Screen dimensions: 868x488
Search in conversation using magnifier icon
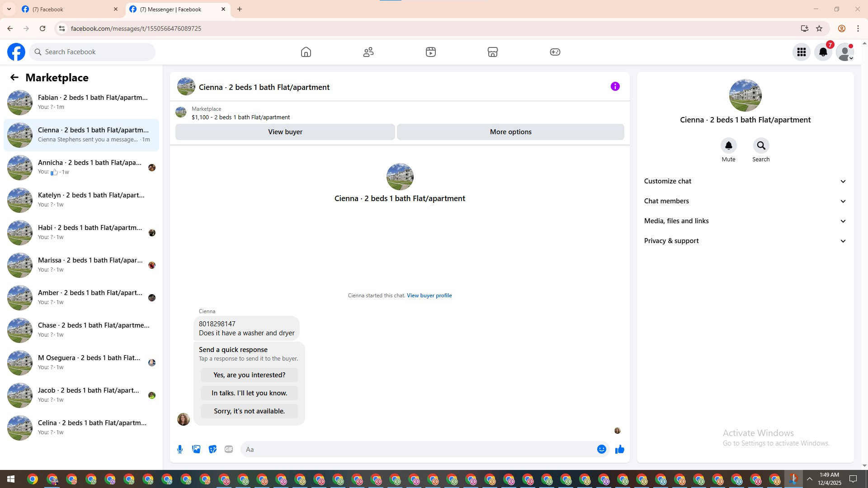761,145
